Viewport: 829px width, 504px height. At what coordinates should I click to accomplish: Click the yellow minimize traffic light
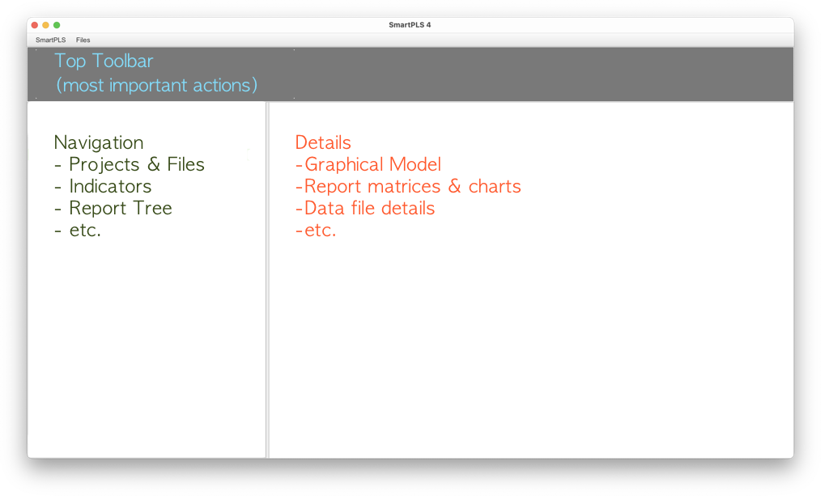click(x=44, y=25)
